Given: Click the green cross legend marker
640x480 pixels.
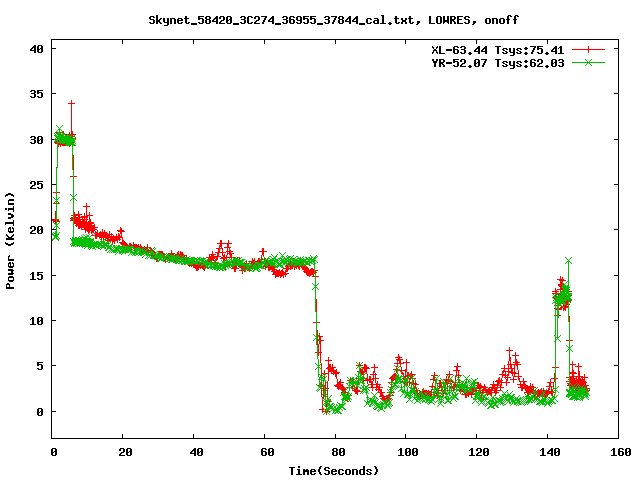Looking at the screenshot, I should (x=588, y=62).
